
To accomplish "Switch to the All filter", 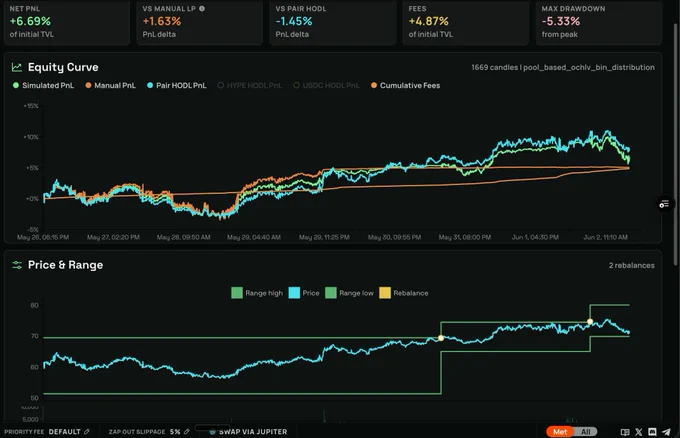I will point(586,432).
